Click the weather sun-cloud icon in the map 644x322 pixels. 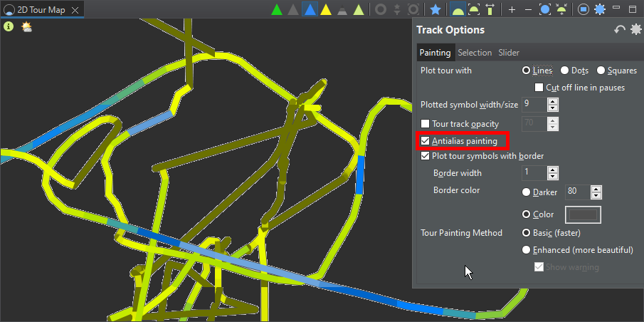click(27, 27)
